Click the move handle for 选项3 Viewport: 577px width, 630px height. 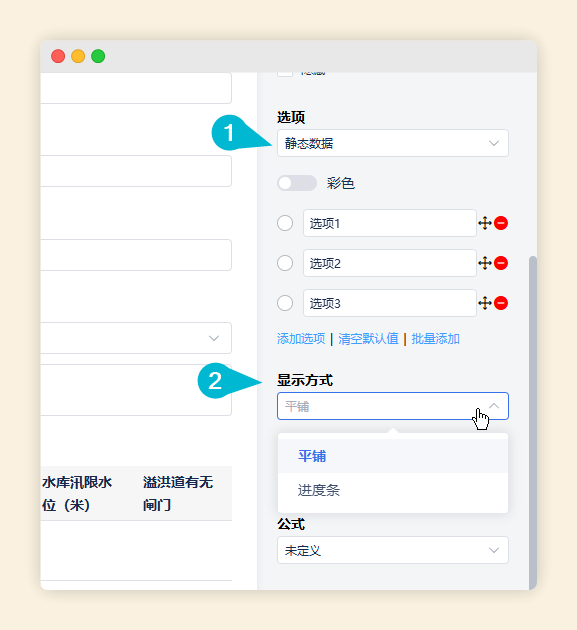click(485, 303)
